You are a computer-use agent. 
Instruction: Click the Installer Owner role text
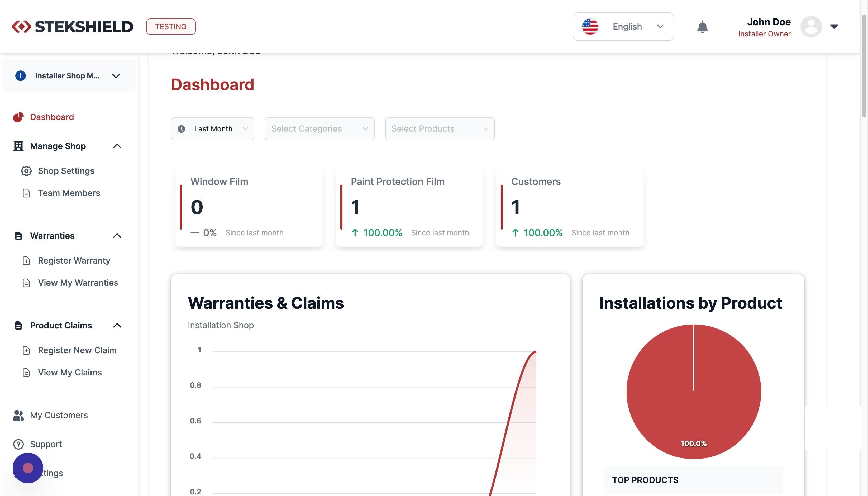(x=764, y=34)
